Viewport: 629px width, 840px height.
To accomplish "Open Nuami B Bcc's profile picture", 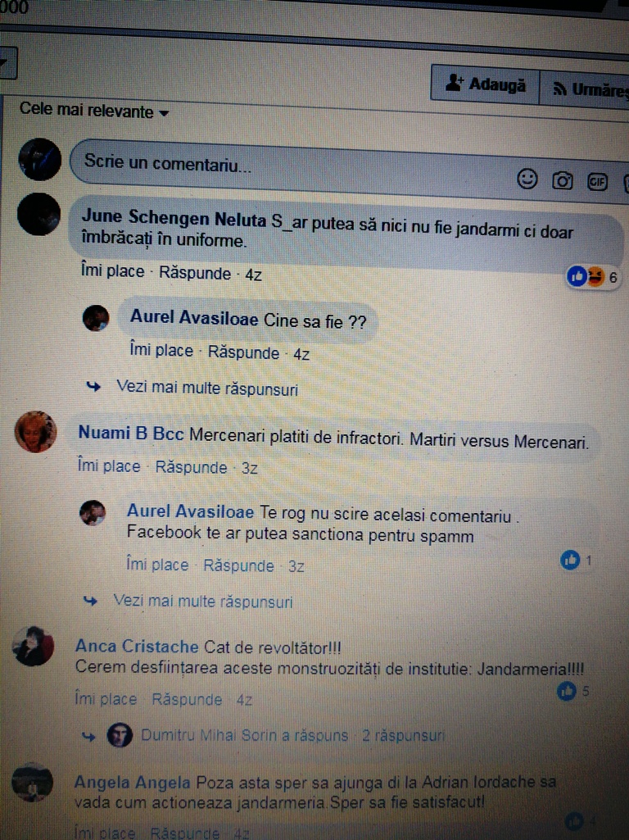I will coord(35,432).
